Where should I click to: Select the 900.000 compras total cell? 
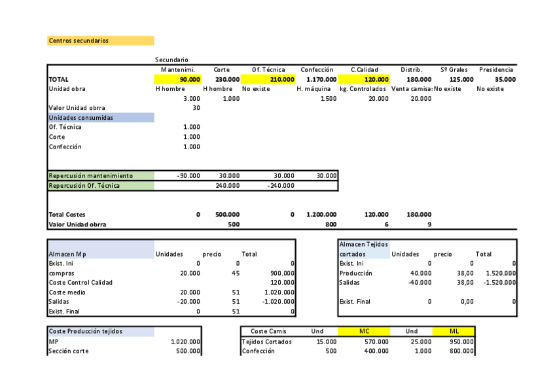click(x=279, y=273)
